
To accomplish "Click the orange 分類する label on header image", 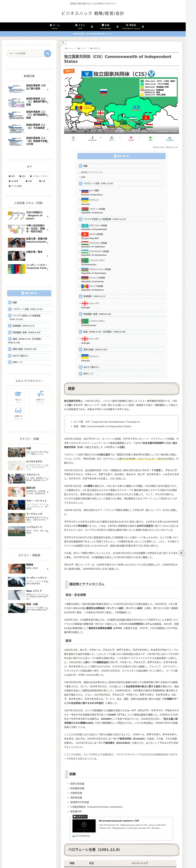I will 69,71.
